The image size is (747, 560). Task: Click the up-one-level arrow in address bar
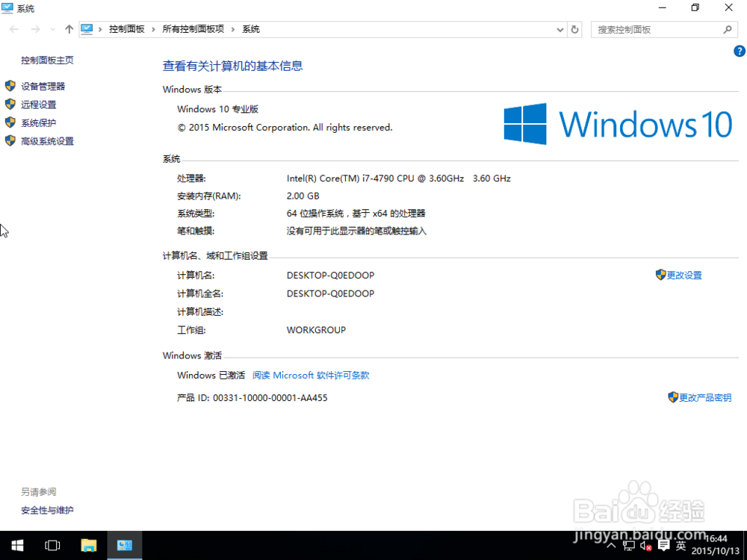click(68, 28)
